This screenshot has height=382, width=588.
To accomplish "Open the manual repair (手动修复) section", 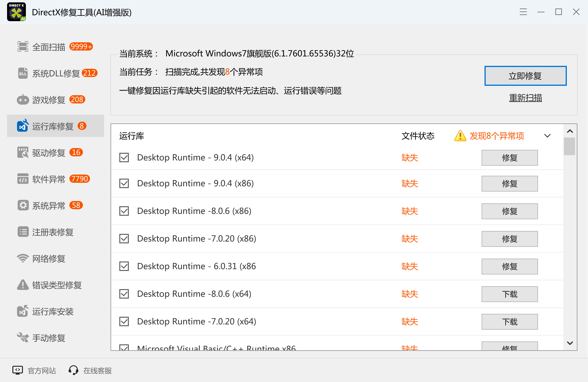I will [49, 338].
